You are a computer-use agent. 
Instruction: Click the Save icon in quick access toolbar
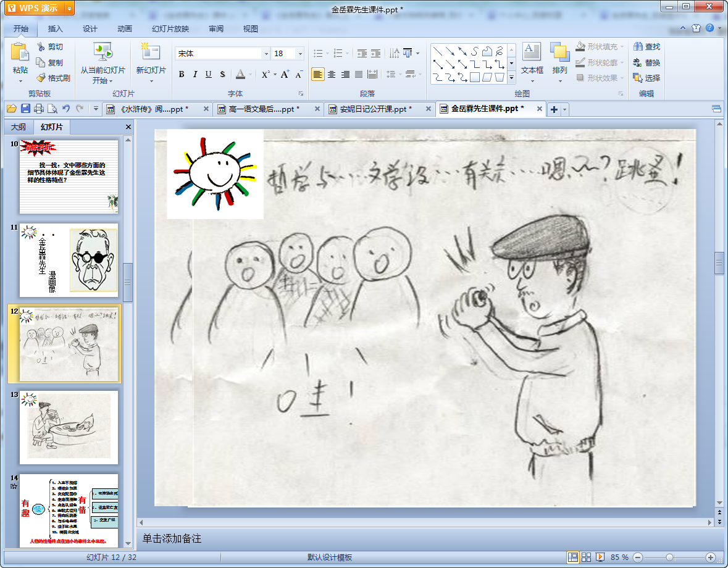point(25,109)
